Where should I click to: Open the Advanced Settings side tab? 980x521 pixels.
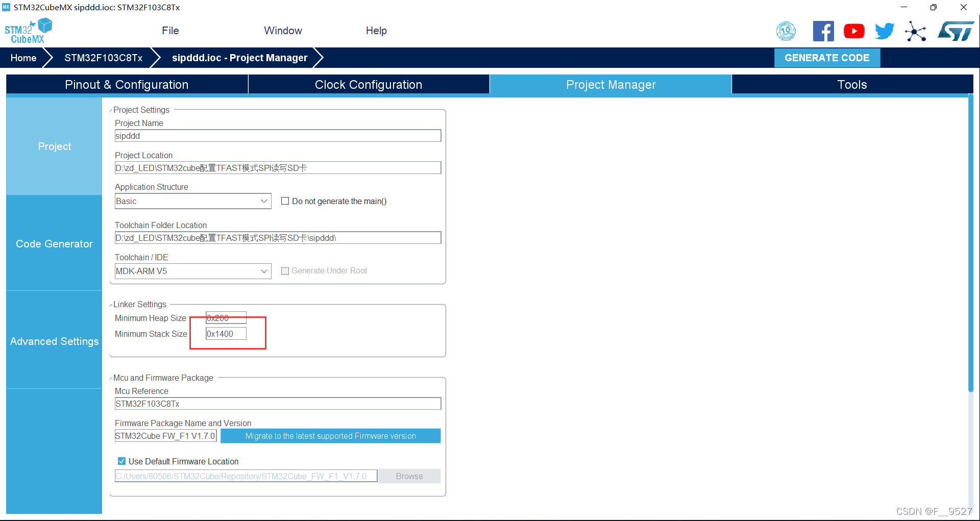54,341
